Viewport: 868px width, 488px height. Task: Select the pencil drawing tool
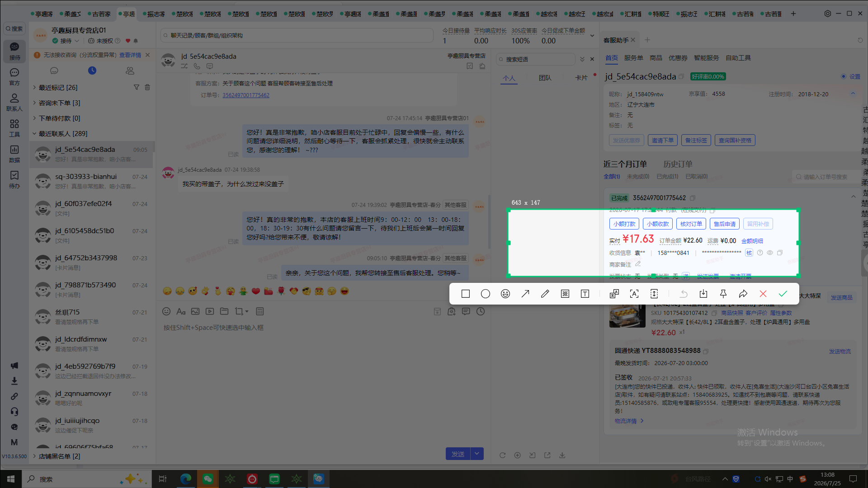coord(545,294)
